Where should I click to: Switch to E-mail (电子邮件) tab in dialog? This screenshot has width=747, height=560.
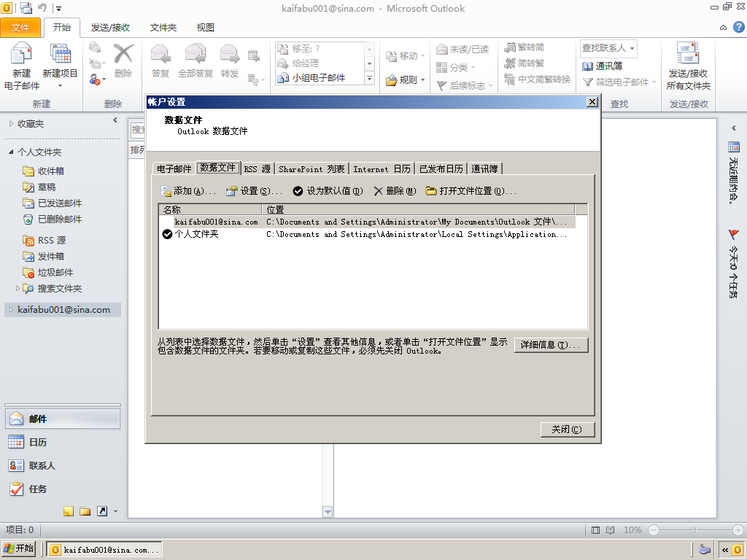click(174, 169)
